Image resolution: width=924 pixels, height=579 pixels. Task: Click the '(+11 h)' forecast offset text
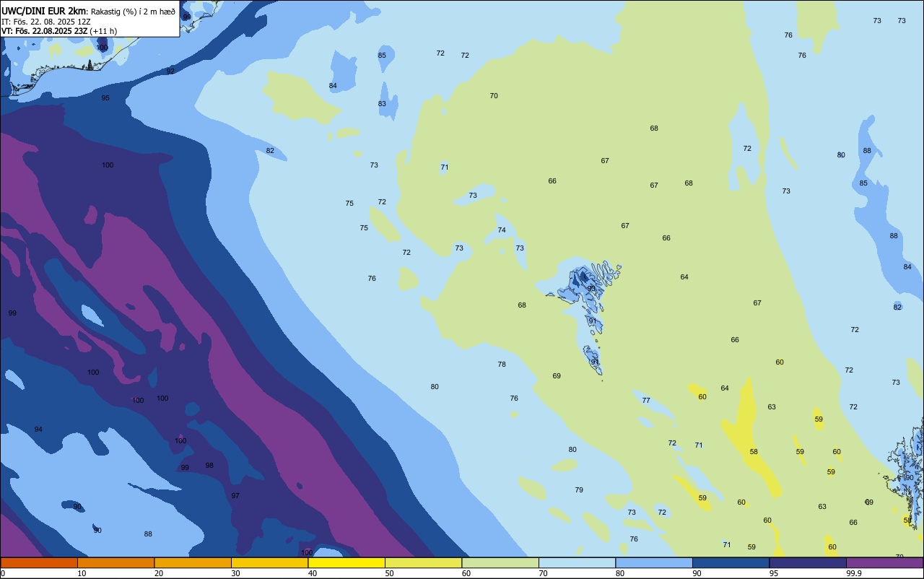[103, 31]
